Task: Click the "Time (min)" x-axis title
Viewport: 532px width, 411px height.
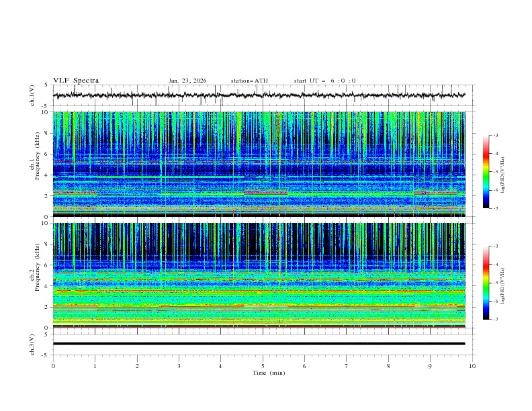Action: coord(269,373)
